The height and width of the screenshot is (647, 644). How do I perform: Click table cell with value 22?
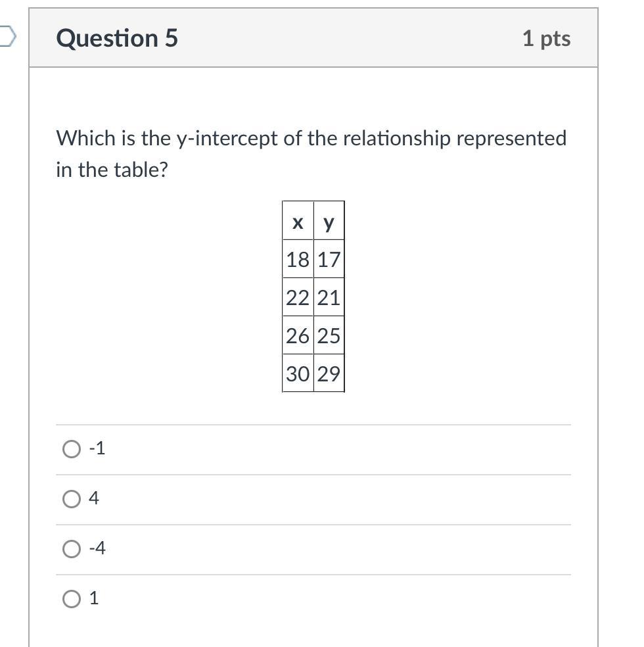click(x=298, y=298)
